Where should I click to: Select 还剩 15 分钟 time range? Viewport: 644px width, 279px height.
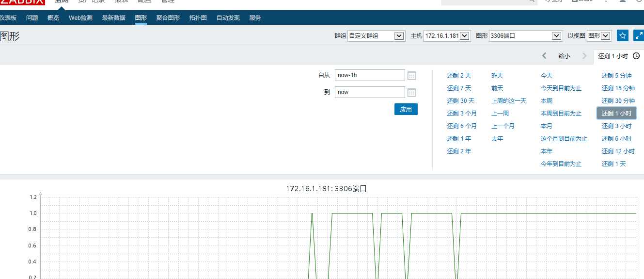(618, 88)
